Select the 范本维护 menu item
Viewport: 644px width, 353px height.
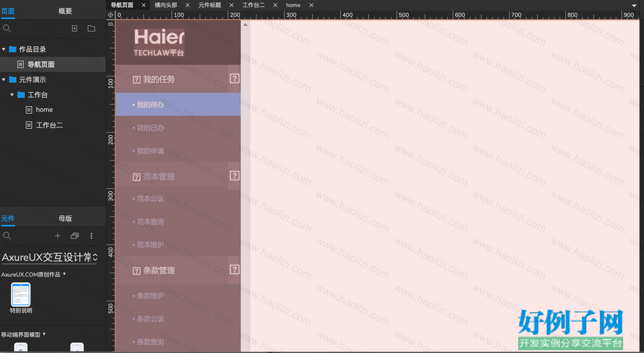pos(178,245)
